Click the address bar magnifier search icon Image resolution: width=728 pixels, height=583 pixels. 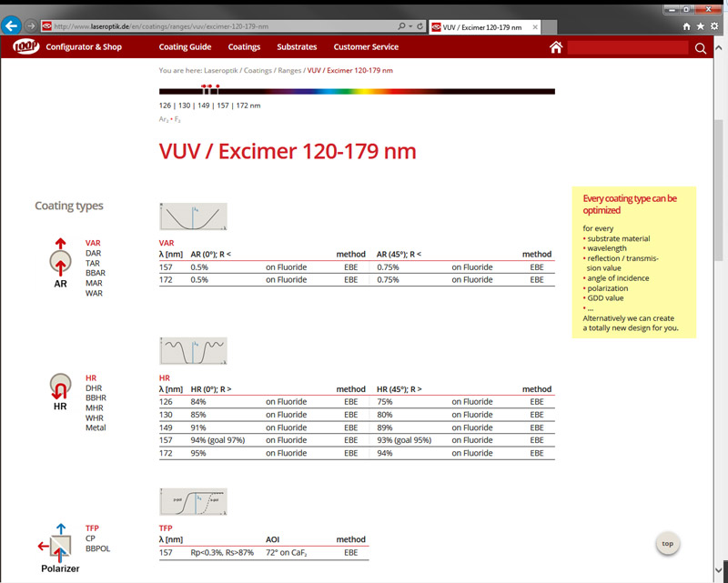(401, 26)
